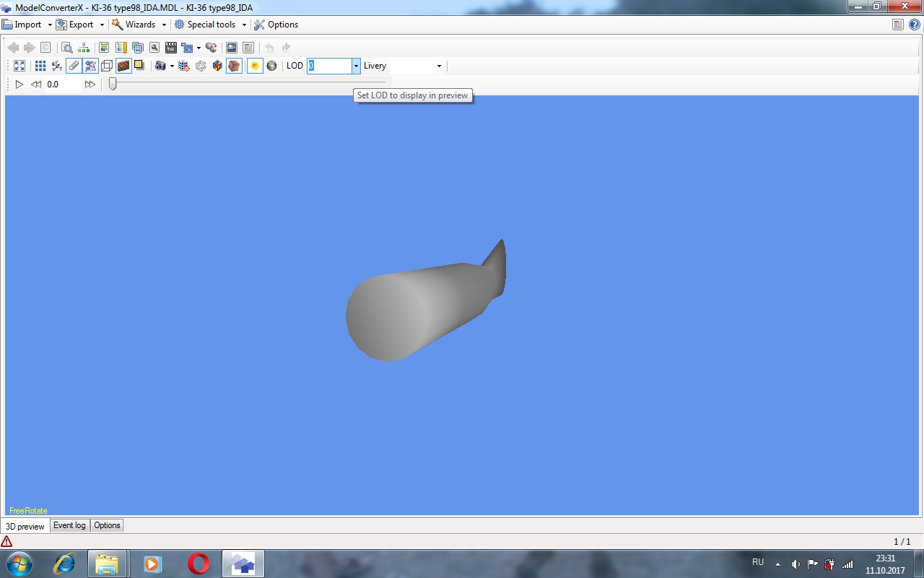Viewport: 924px width, 578px height.
Task: Click the camera screenshot icon
Action: coord(160,66)
